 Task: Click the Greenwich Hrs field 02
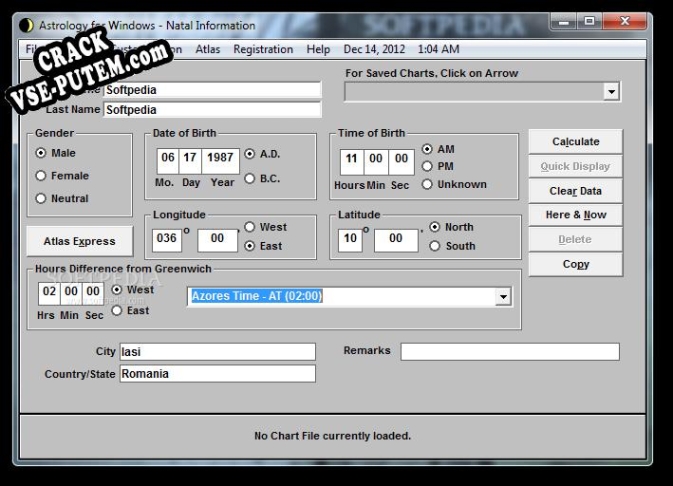click(x=49, y=292)
